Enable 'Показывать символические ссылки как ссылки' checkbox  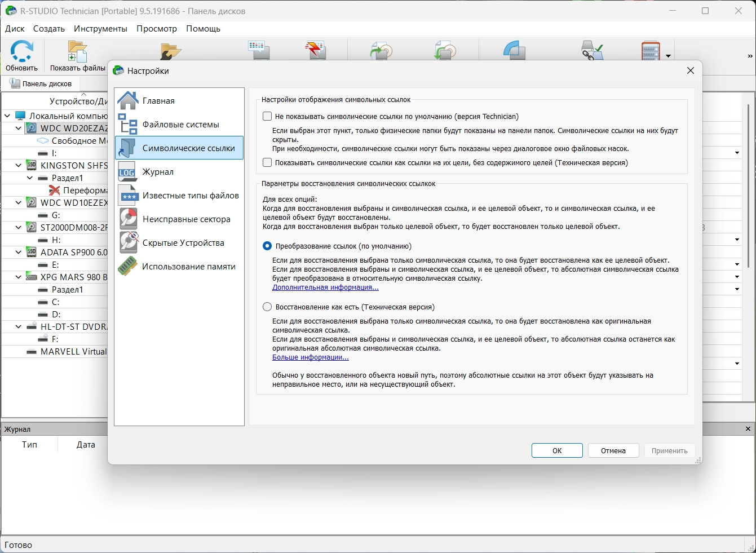tap(267, 162)
